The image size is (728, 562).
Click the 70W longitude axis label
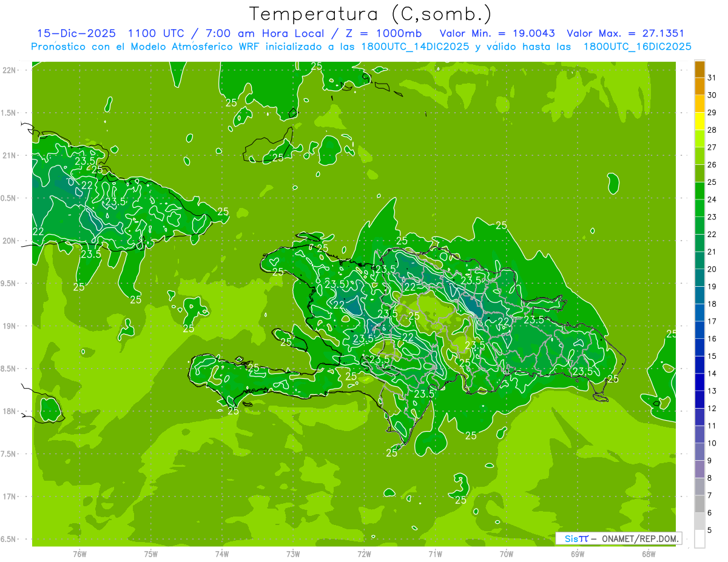[507, 554]
